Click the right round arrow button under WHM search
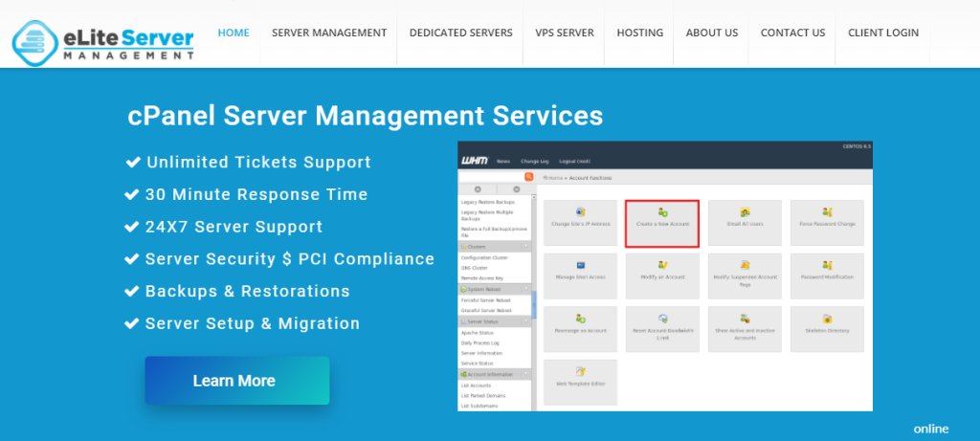Image resolution: width=980 pixels, height=441 pixels. (516, 189)
